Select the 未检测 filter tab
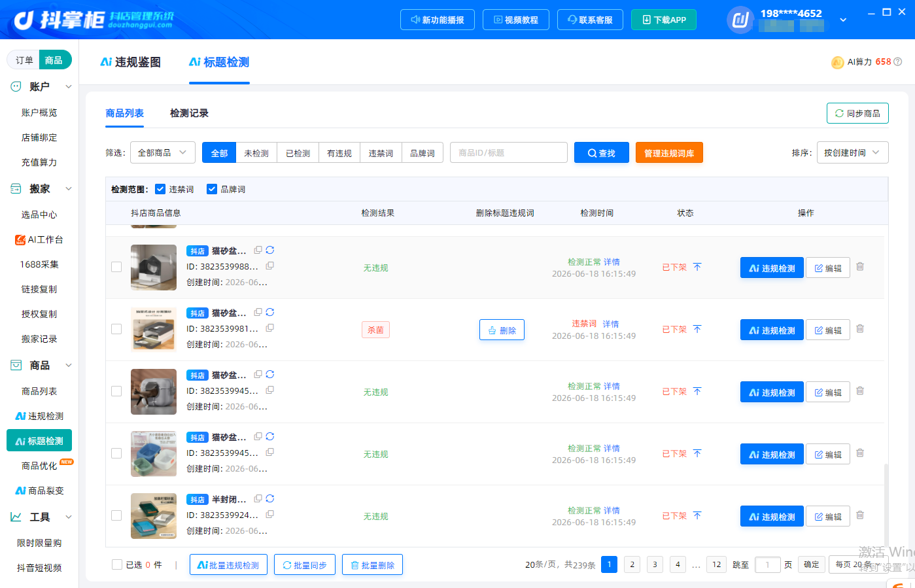 pos(256,153)
